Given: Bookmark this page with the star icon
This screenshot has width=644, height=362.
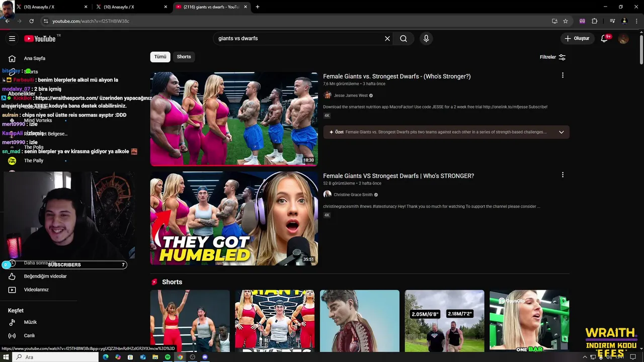Looking at the screenshot, I should point(566,21).
